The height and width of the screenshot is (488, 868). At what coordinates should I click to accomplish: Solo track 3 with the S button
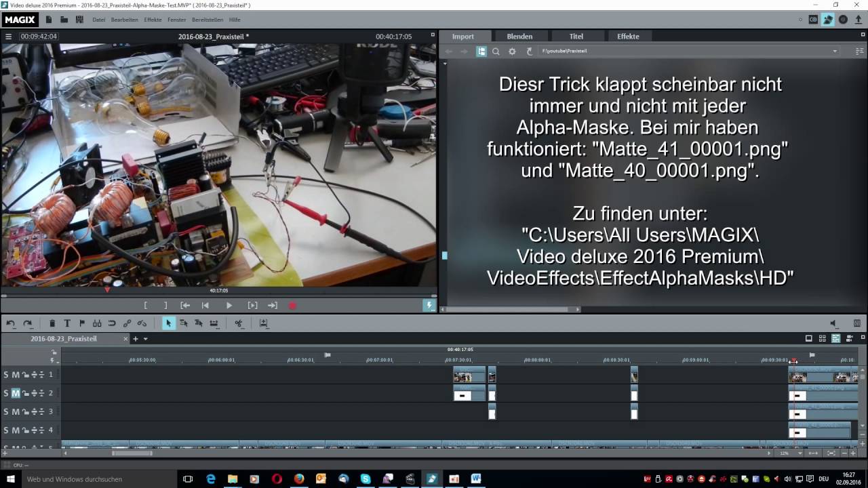point(6,411)
